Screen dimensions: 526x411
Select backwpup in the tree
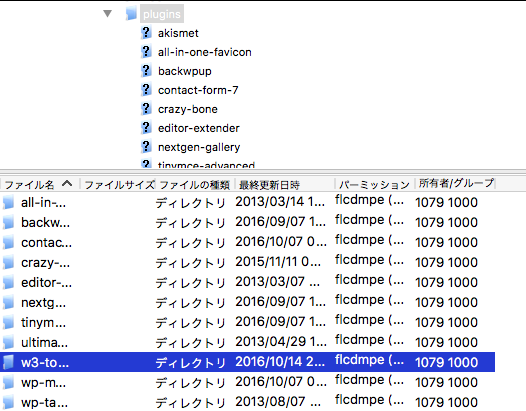pyautogui.click(x=185, y=71)
